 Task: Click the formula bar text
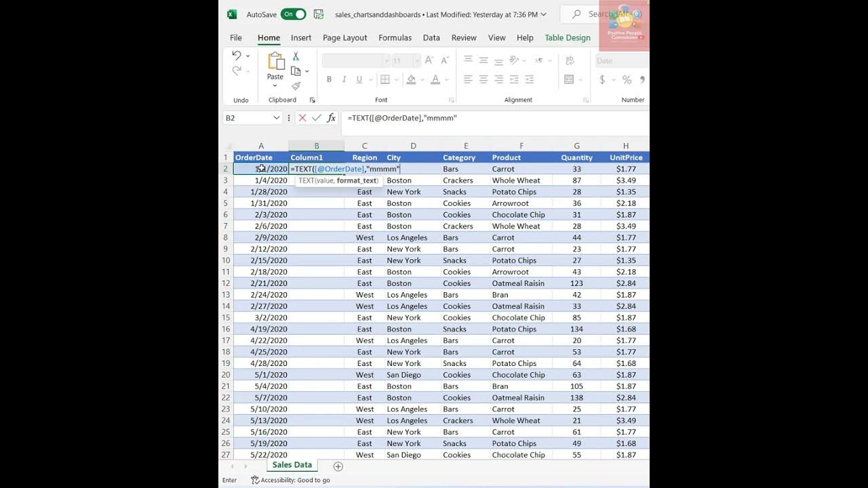[x=402, y=118]
